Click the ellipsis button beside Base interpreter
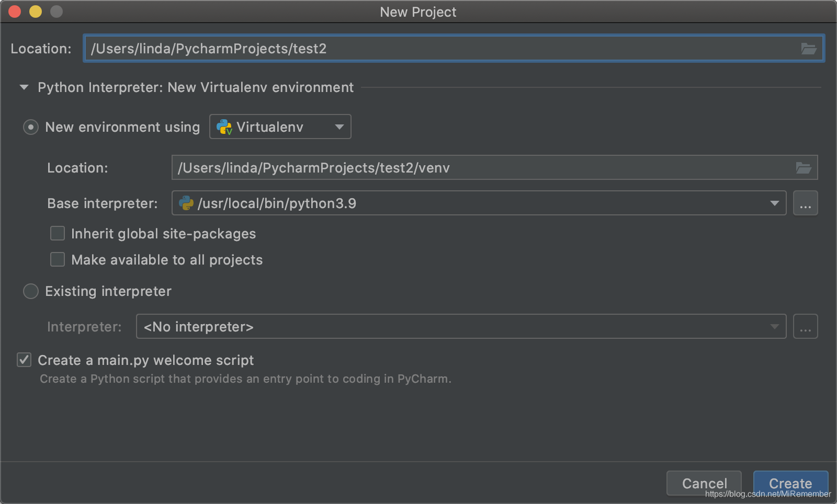Viewport: 837px width, 504px height. (805, 203)
